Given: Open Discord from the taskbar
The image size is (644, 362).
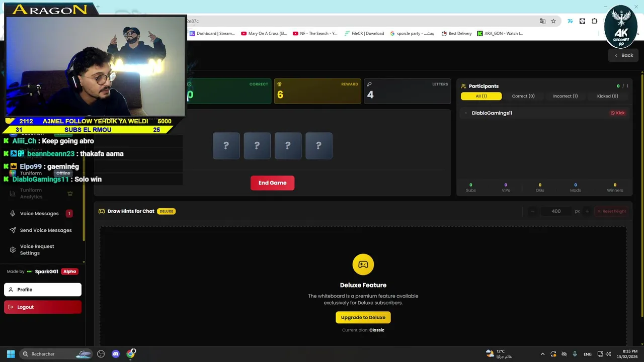Looking at the screenshot, I should click(x=116, y=354).
